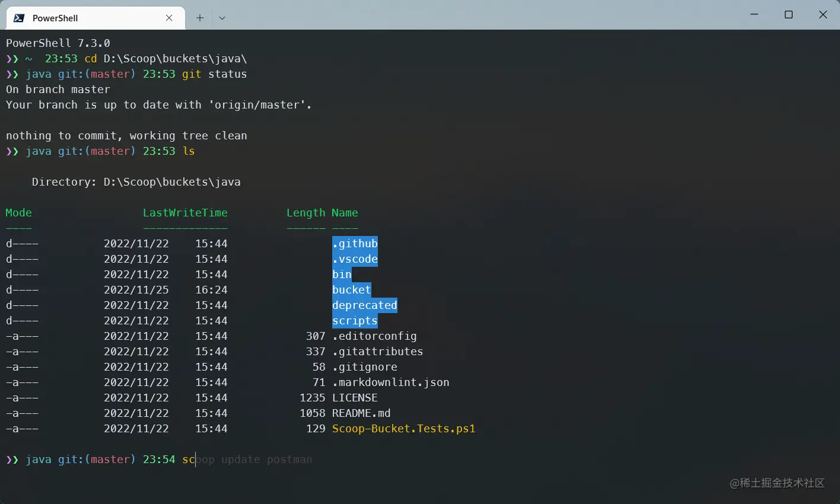Viewport: 840px width, 504px height.
Task: Click "Your branch is up to date" line
Action: point(159,105)
